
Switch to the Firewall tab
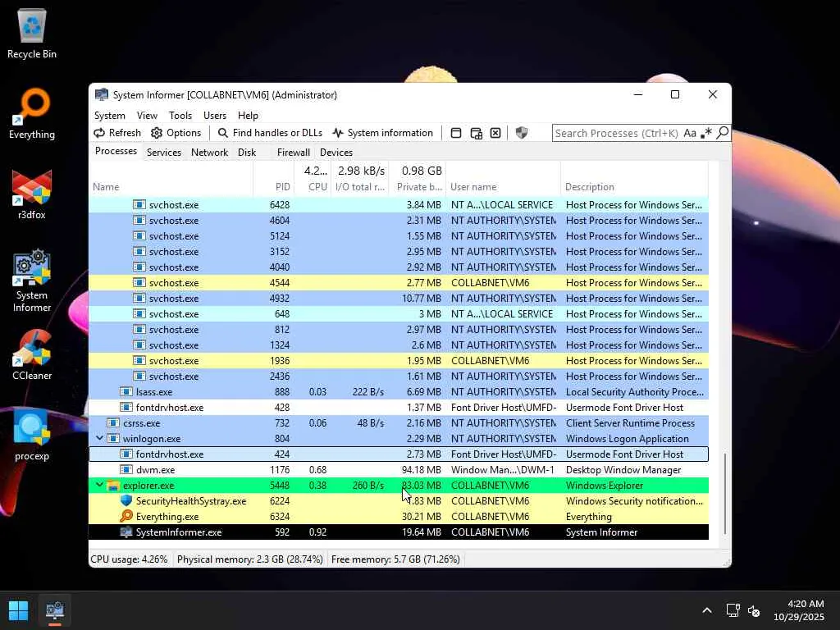293,152
